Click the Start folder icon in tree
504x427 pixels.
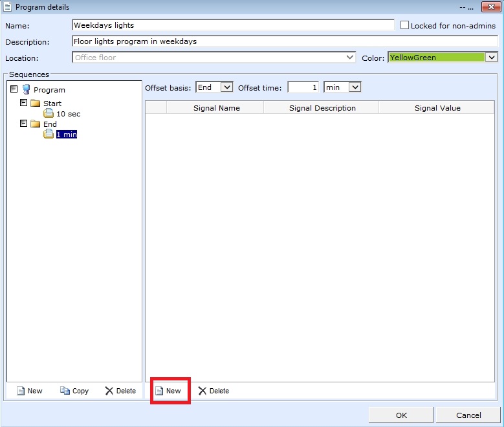point(35,104)
